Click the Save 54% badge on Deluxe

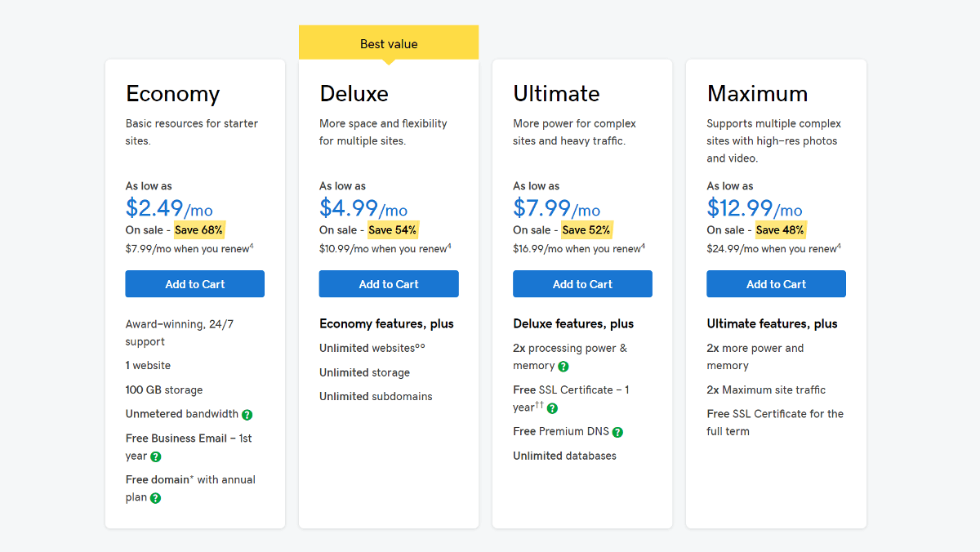point(393,230)
